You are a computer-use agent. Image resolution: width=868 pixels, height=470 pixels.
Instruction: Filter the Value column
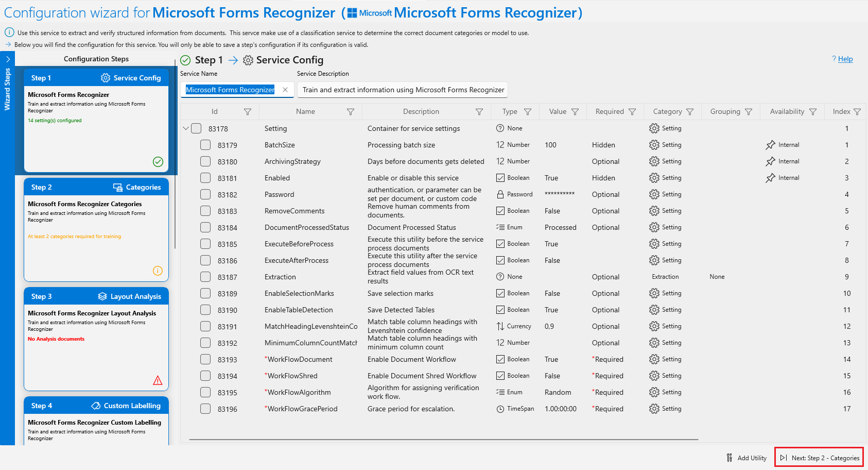coord(575,112)
